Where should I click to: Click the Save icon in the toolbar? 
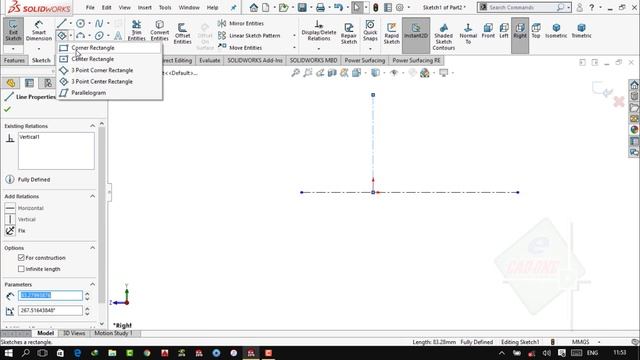pyautogui.click(x=302, y=7)
